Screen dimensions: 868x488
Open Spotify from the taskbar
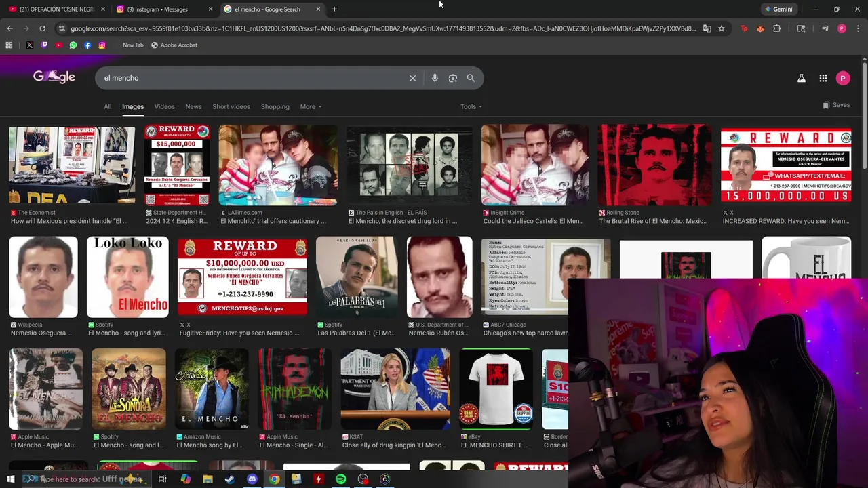340,479
